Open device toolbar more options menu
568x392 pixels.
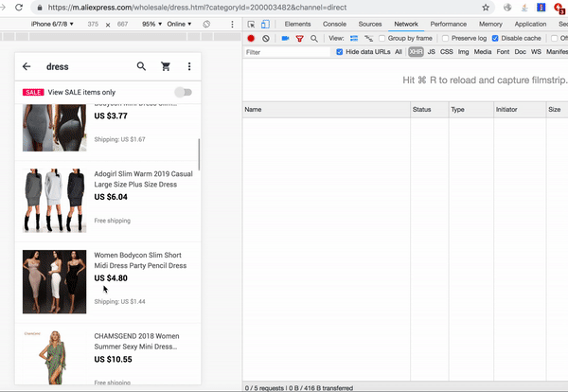click(232, 25)
